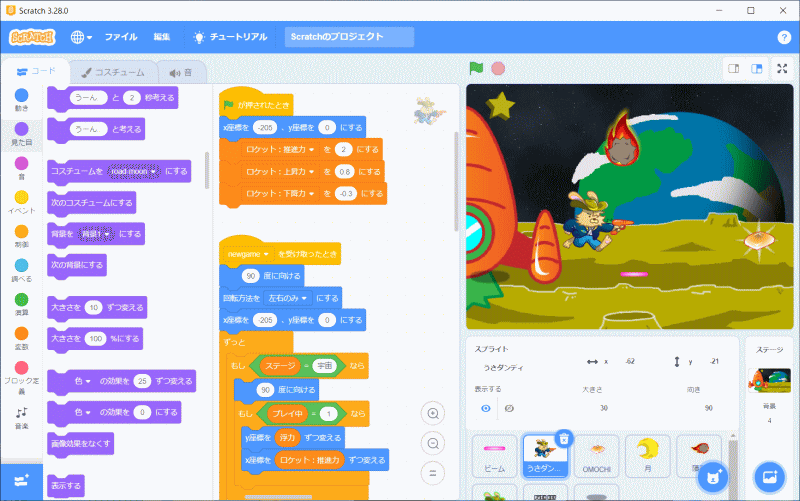Click the yellow star on stage
800x501 pixels.
pyautogui.click(x=501, y=105)
